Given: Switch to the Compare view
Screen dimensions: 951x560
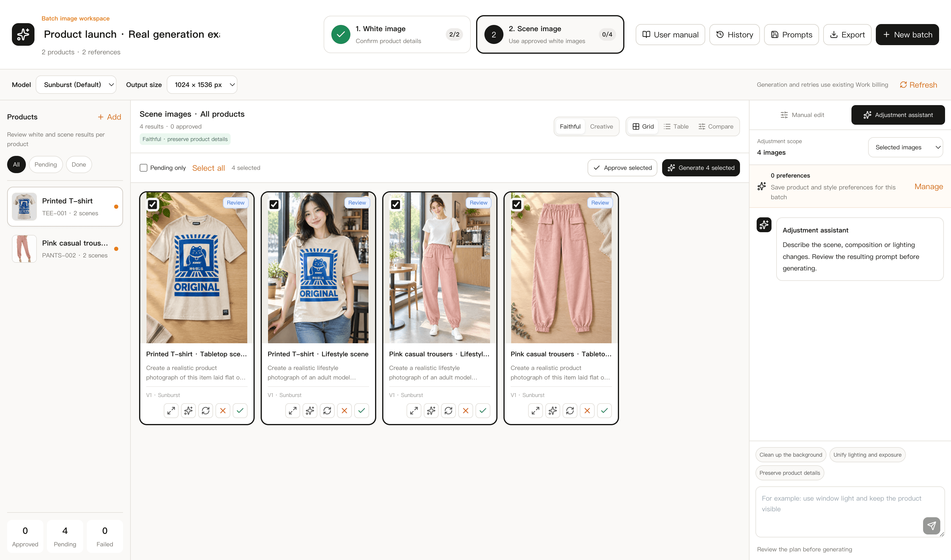Looking at the screenshot, I should (716, 126).
